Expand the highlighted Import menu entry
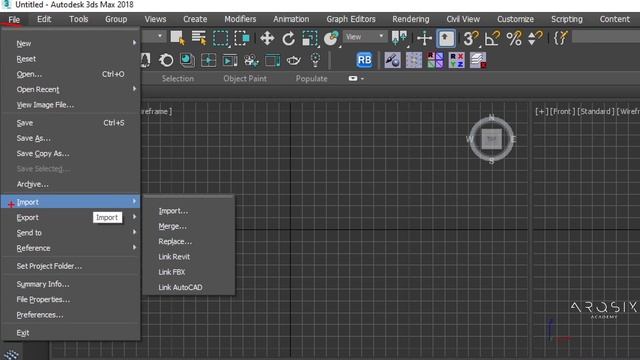 [71, 202]
